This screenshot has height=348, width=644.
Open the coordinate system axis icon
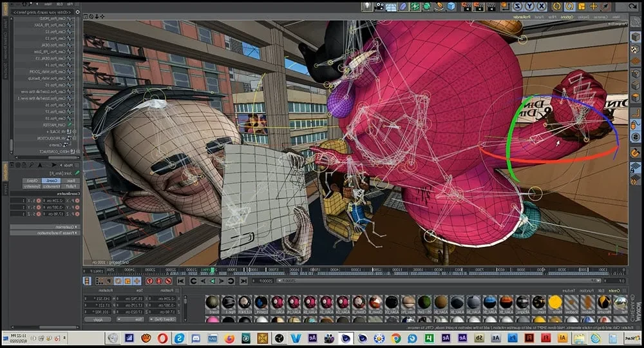(505, 6)
